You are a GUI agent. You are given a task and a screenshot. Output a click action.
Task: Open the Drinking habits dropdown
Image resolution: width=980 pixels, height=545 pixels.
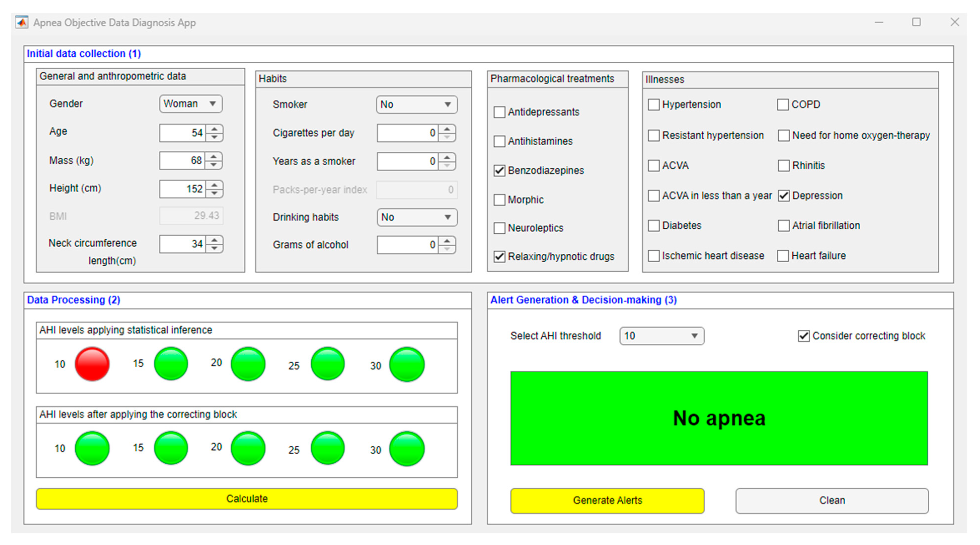[416, 217]
